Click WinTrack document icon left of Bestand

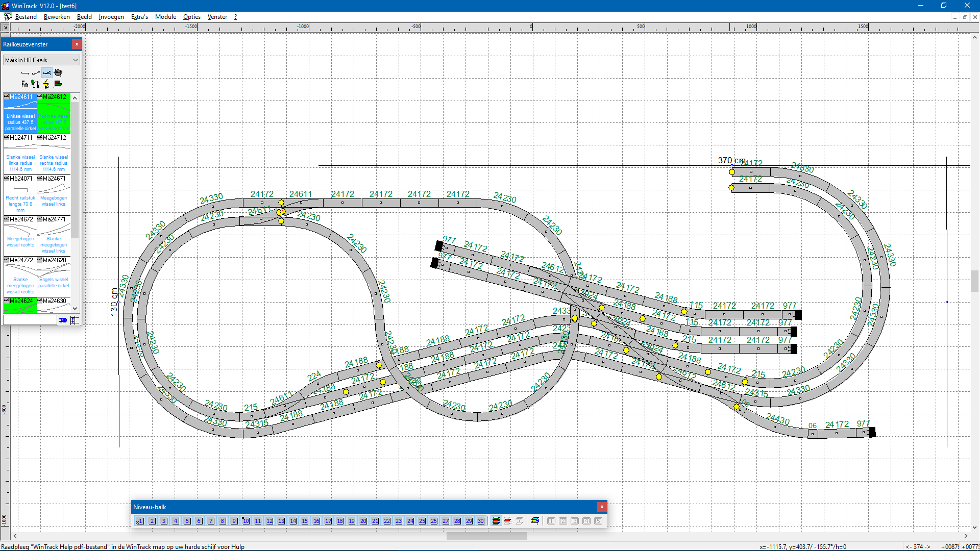pyautogui.click(x=7, y=17)
